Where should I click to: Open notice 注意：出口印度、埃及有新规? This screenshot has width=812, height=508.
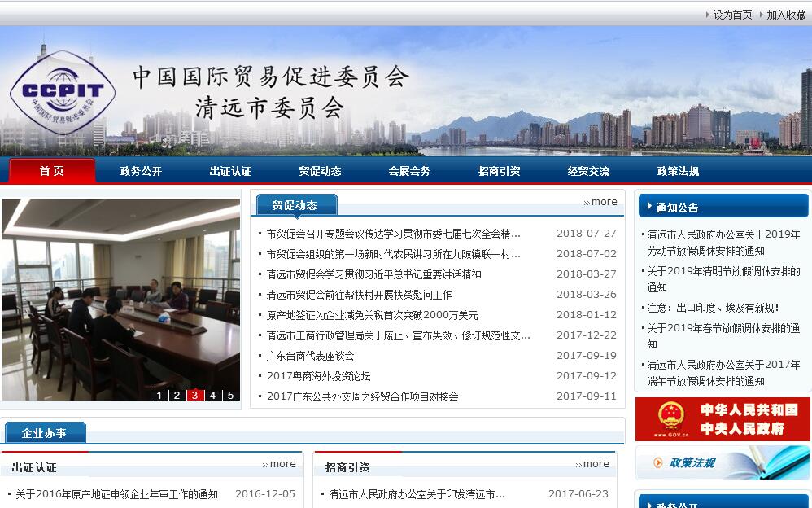point(713,308)
